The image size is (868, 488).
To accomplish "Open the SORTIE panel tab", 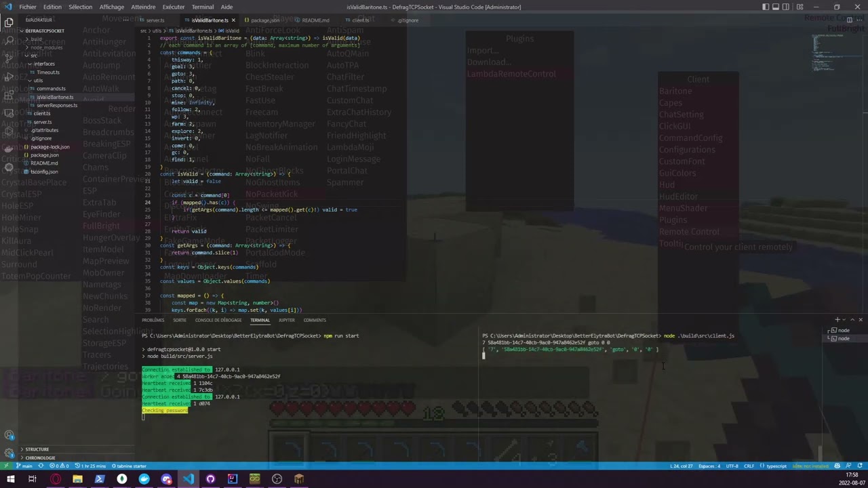I will click(x=180, y=320).
